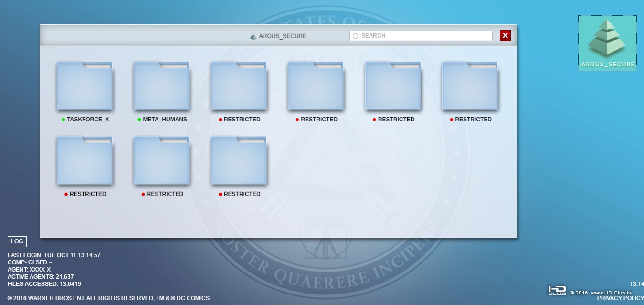
Task: Open the PRIVACY POLICY link
Action: pos(620,298)
